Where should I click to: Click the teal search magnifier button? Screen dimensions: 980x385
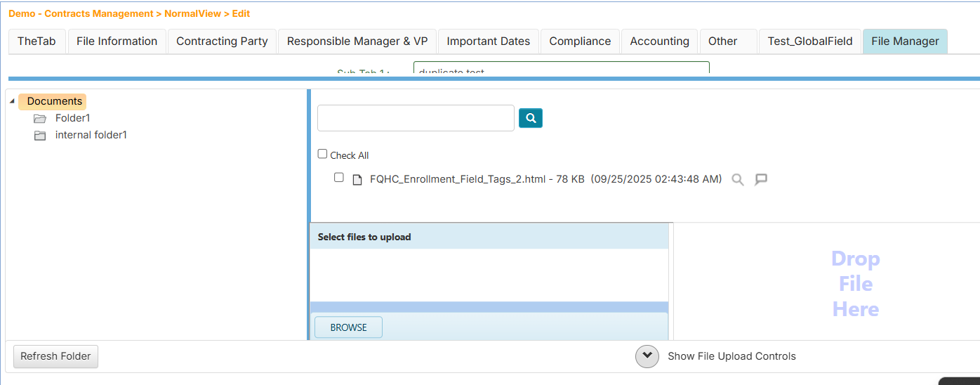pos(530,118)
